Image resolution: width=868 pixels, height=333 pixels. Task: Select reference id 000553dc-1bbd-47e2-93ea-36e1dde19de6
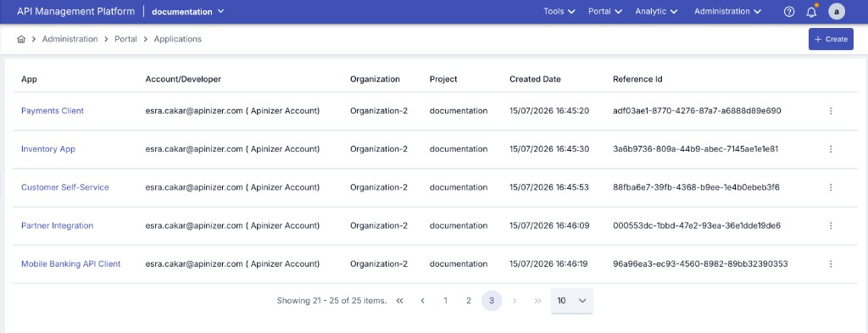tap(697, 225)
